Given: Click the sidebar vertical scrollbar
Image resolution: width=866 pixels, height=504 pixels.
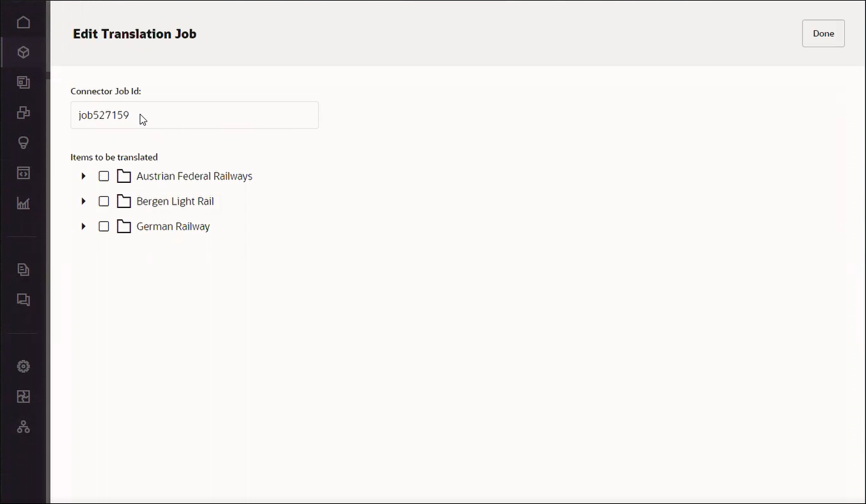Looking at the screenshot, I should 48,251.
